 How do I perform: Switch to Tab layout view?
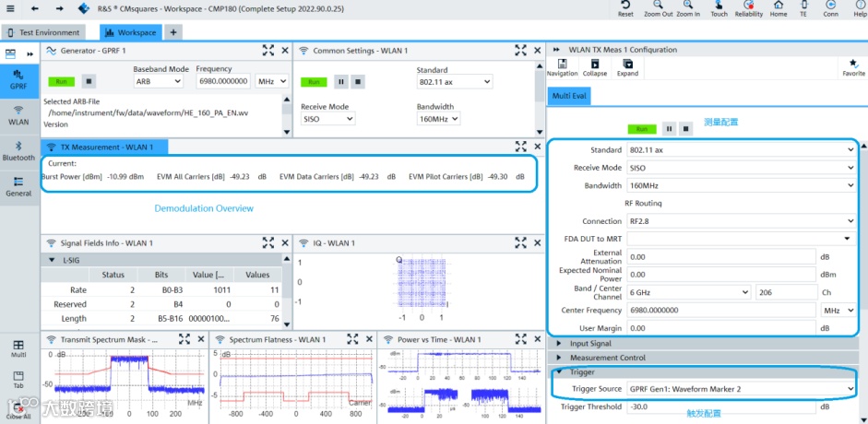(18, 380)
